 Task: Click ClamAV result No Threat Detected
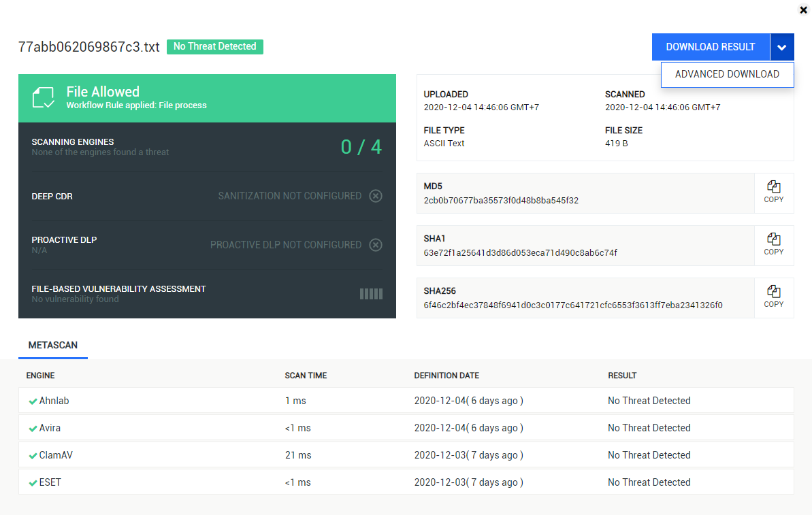(649, 455)
